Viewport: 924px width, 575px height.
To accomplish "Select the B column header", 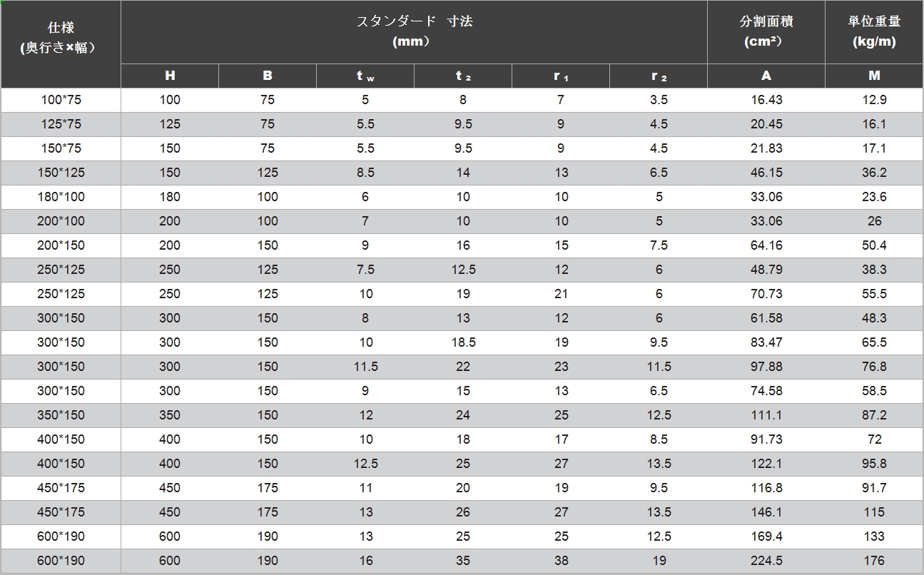I will (x=268, y=76).
